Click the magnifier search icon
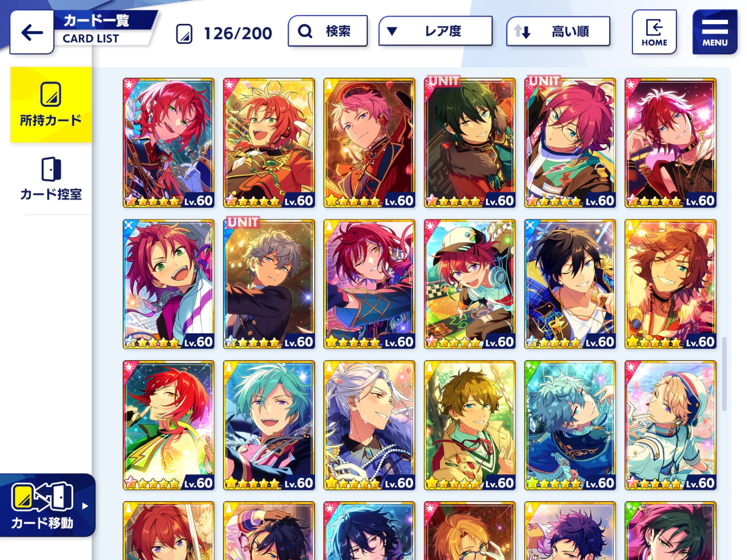The image size is (747, 560). pos(305,31)
